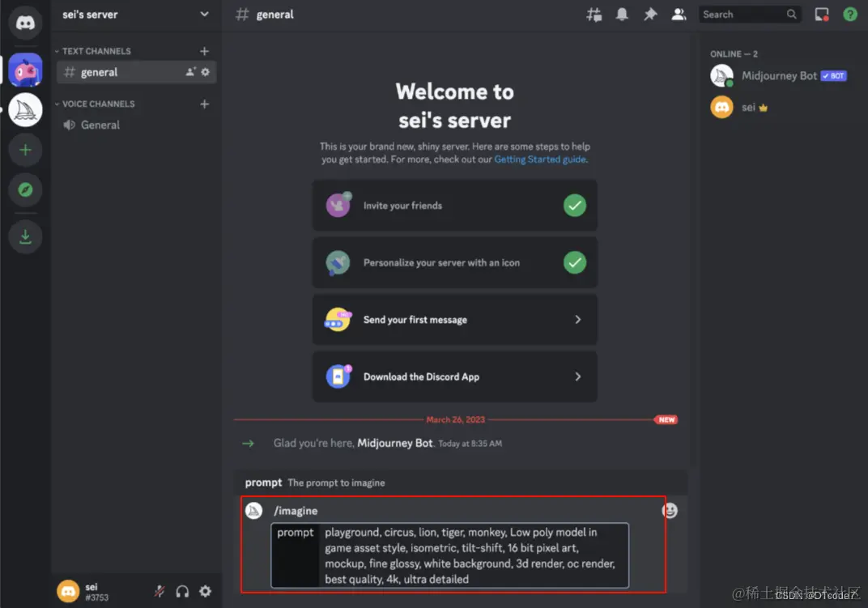
Task: Click Personalize your server with an icon
Action: 454,262
